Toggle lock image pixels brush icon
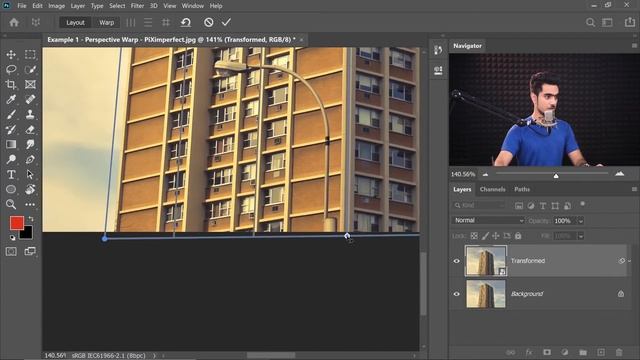This screenshot has height=360, width=640. pos(485,236)
